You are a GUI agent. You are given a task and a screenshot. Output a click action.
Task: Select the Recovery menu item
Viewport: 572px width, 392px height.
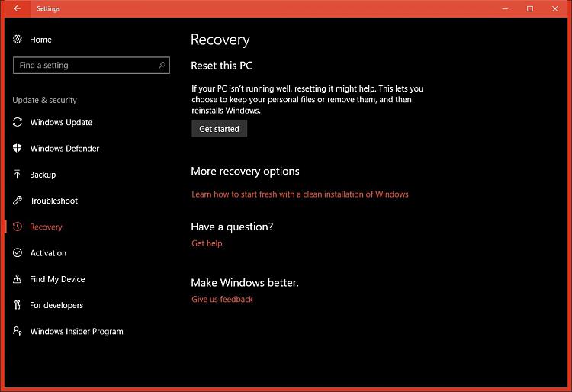pyautogui.click(x=46, y=227)
